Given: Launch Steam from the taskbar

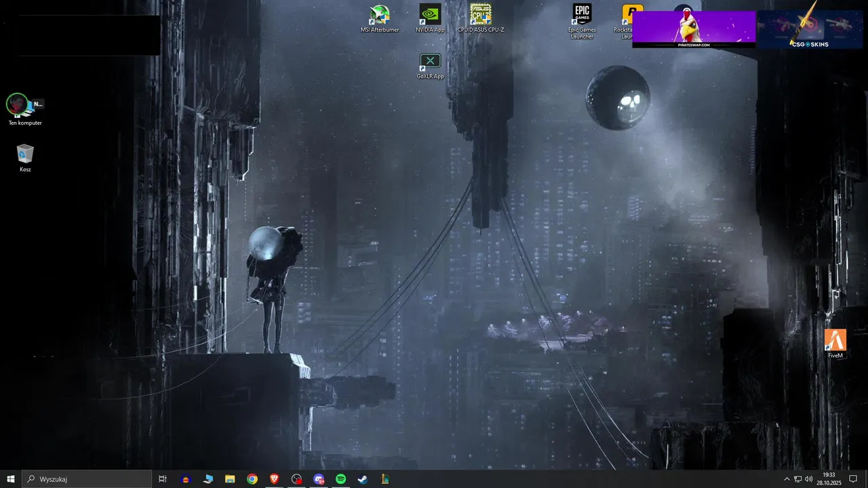Looking at the screenshot, I should [363, 479].
